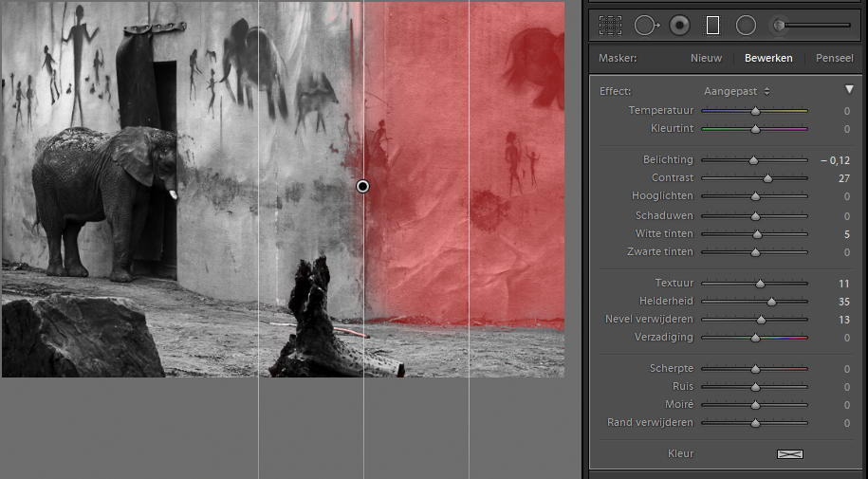Open the Effect preset dropdown 'Aangepast'
This screenshot has width=868, height=479.
coord(736,91)
